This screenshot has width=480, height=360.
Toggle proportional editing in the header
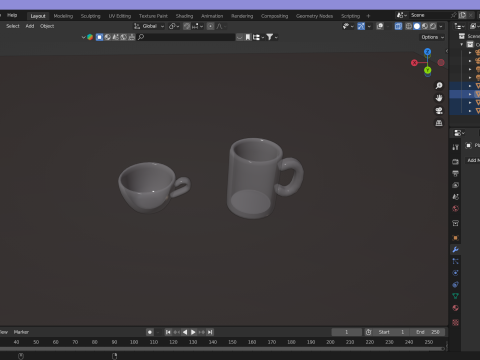coord(210,26)
